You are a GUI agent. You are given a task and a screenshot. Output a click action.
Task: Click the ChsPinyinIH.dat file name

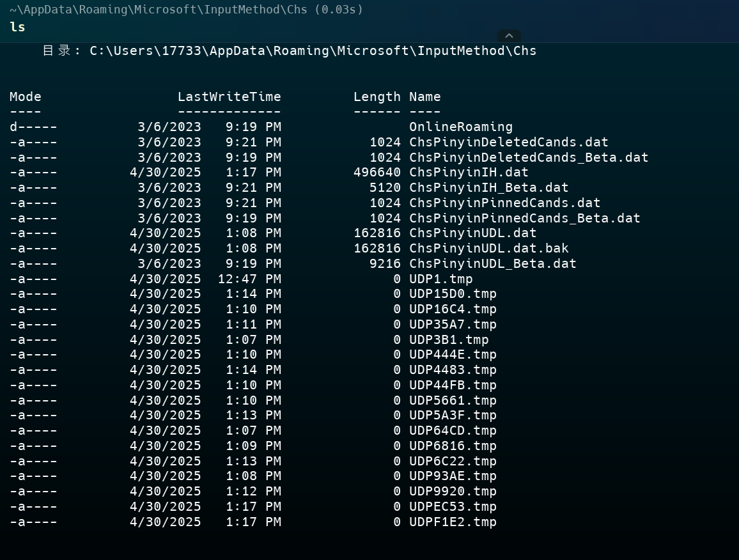click(x=469, y=172)
